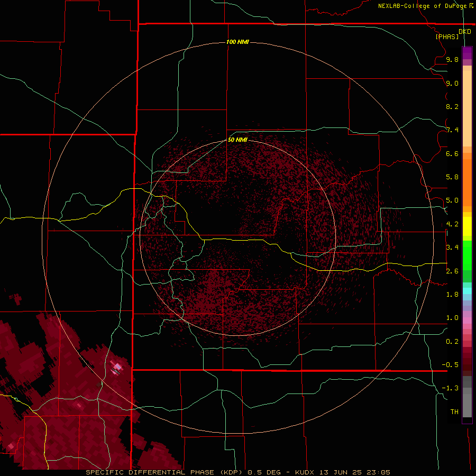Image resolution: width=476 pixels, height=476 pixels.
Task: Click the 2.6 scale value
Action: 452,271
